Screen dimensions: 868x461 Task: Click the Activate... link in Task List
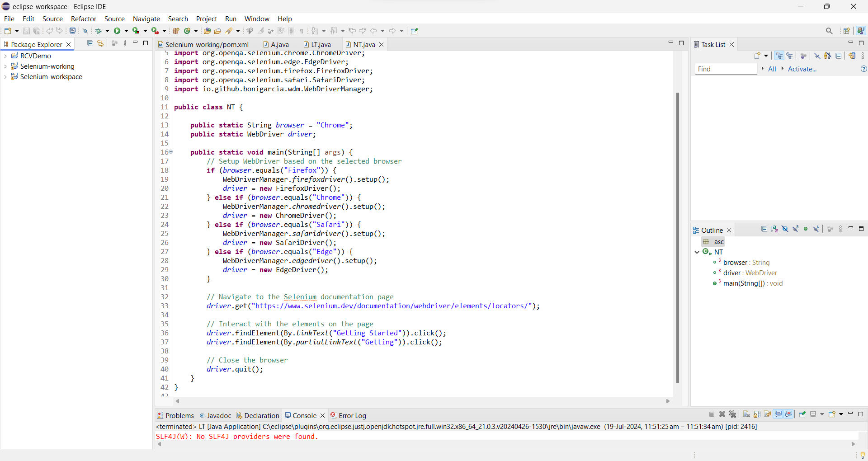pos(802,69)
